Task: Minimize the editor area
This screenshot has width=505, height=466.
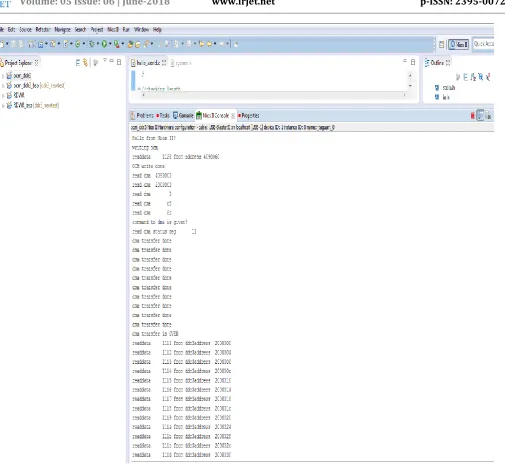Action: [x=405, y=61]
